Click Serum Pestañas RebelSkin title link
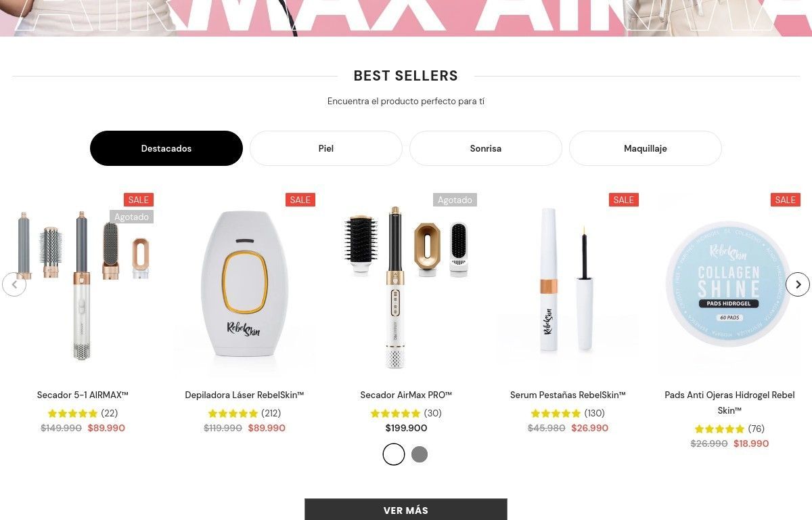This screenshot has height=520, width=812. click(568, 395)
